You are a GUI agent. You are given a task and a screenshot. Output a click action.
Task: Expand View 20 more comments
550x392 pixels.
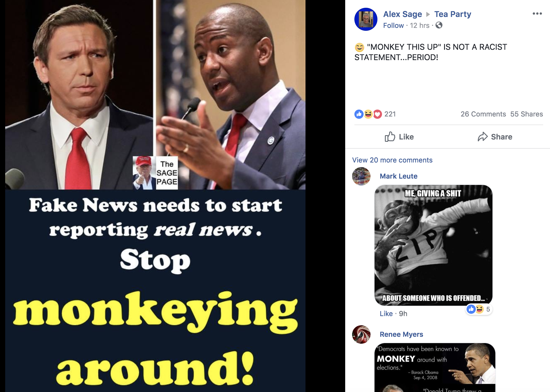pyautogui.click(x=392, y=160)
